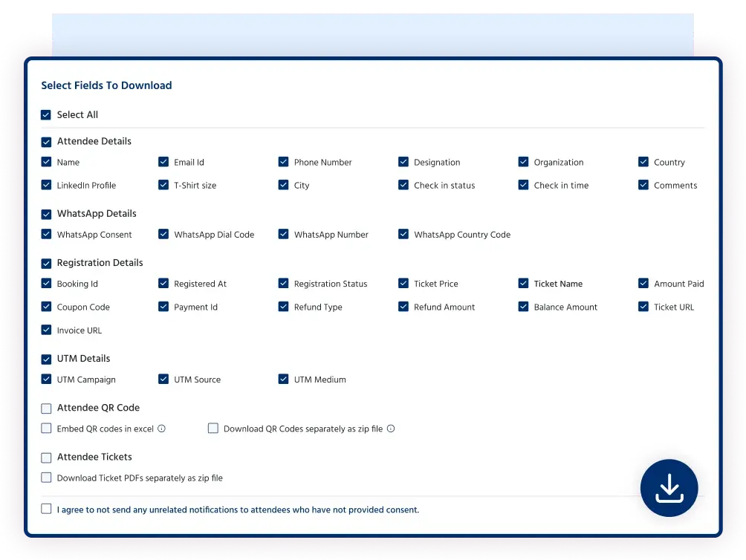
Task: Uncheck the WhatsApp Consent checkbox
Action: (46, 234)
